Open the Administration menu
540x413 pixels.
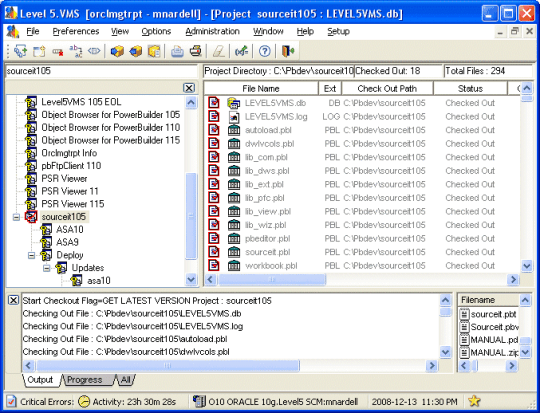pos(212,31)
